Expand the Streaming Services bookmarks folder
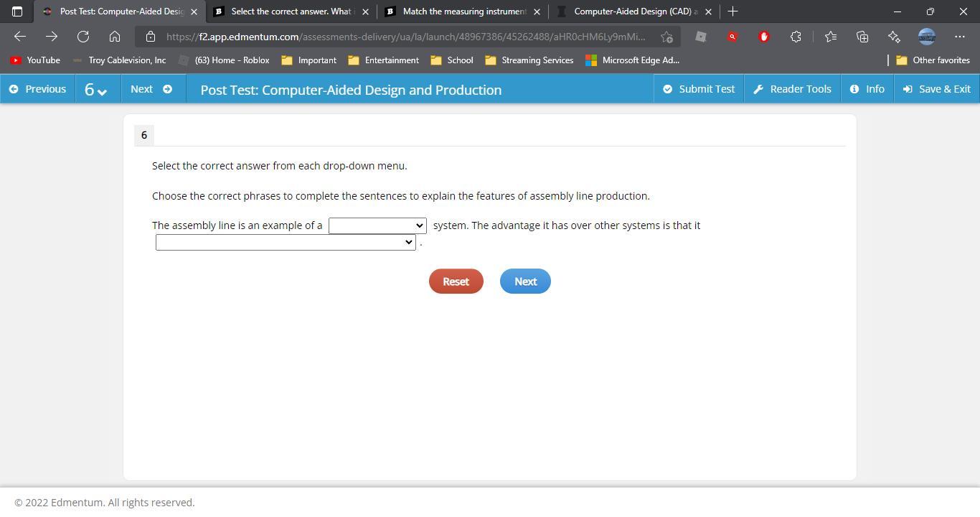980x517 pixels. click(529, 60)
